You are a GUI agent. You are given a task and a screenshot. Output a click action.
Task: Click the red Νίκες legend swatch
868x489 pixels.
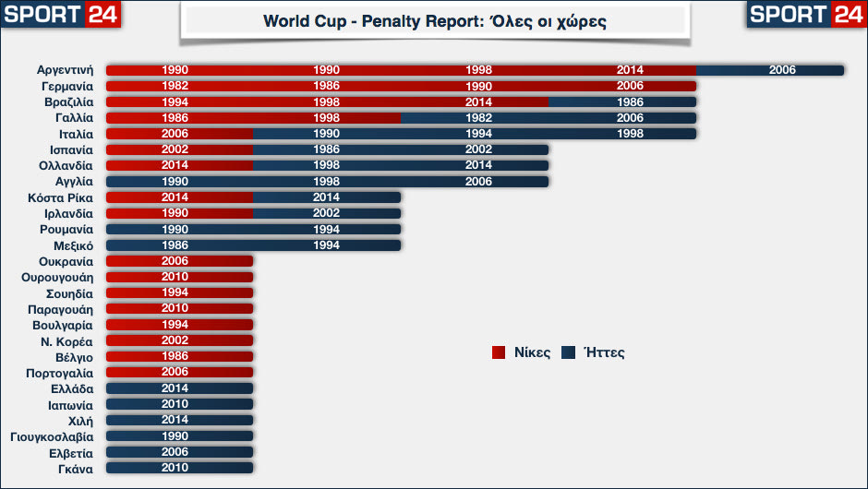[x=499, y=352]
